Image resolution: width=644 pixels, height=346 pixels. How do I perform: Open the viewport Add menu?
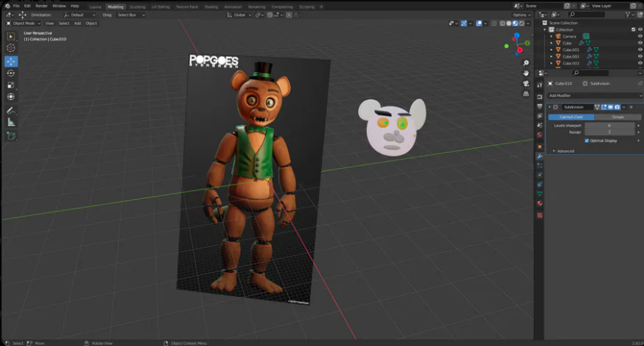[x=78, y=24]
